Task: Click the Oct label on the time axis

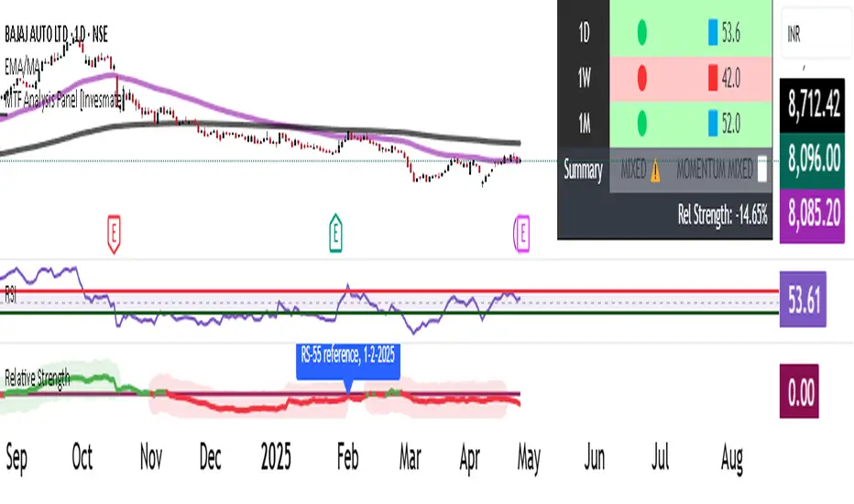Action: tap(82, 456)
